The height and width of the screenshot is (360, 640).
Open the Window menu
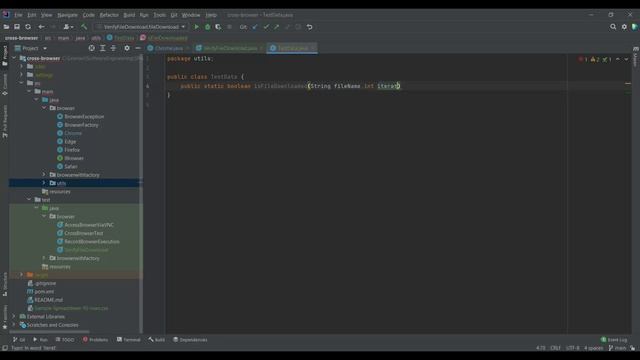[191, 15]
